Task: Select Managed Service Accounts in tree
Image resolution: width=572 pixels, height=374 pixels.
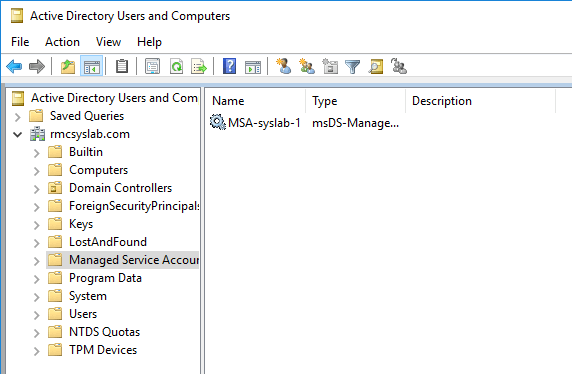Action: [134, 260]
